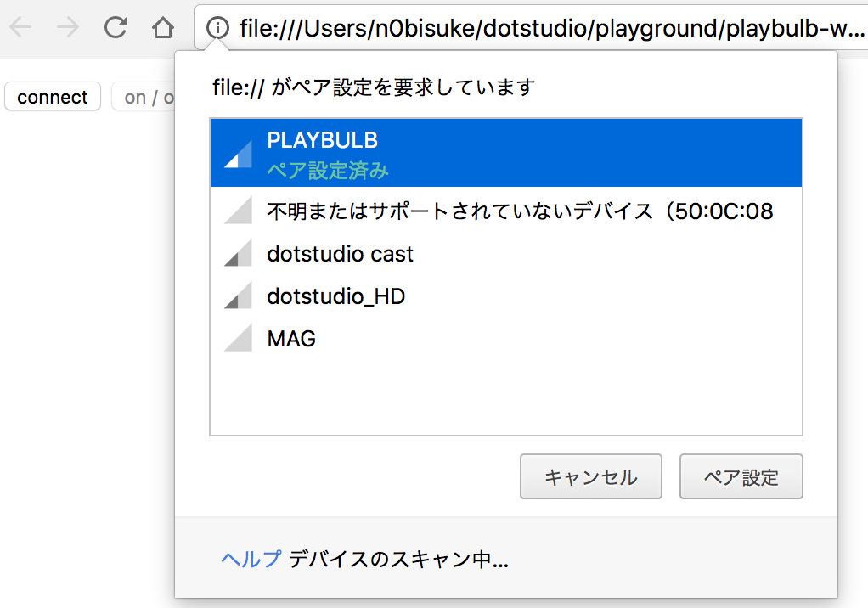Select the PLAYBULB device in the list
The height and width of the screenshot is (608, 868).
coord(506,153)
